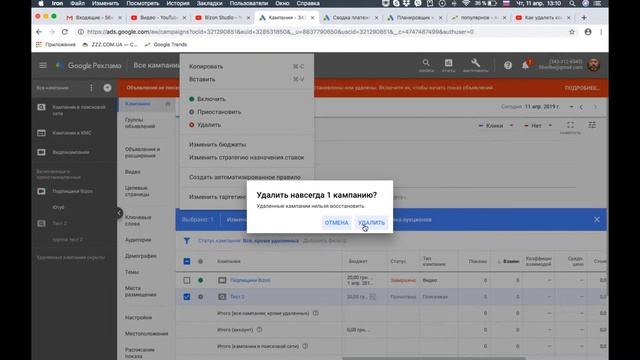
Task: Open the Нет metric dropdown
Action: pos(538,126)
